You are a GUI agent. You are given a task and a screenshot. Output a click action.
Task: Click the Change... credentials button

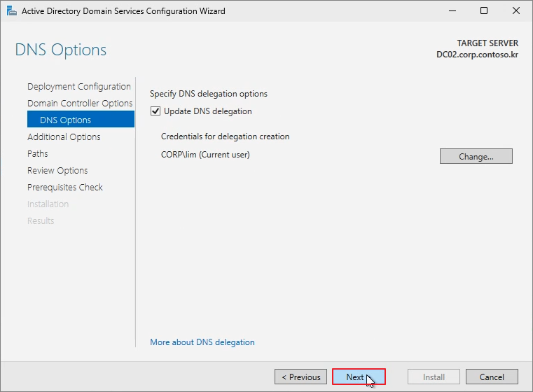[476, 156]
